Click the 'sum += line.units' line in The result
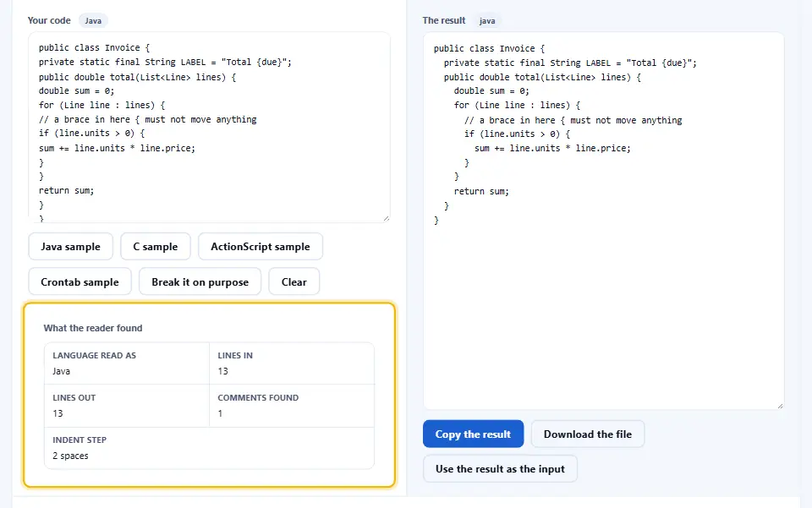Screen dimensions: 812x508 tap(552, 149)
